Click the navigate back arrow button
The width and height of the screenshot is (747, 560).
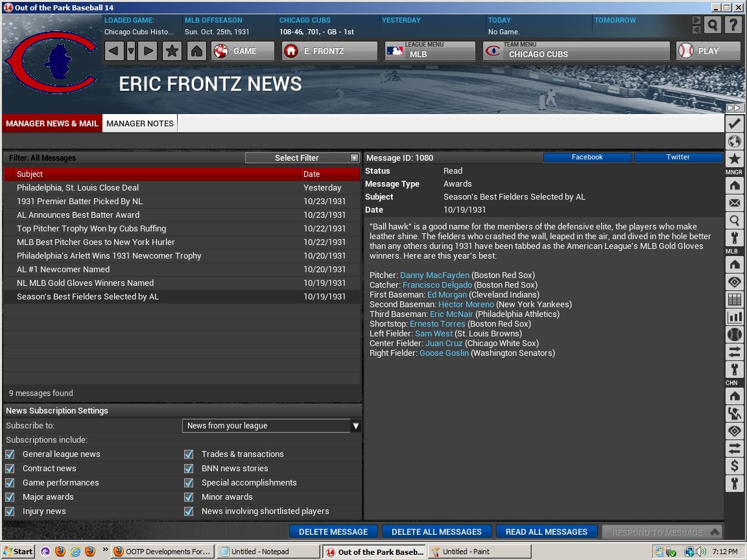point(114,51)
